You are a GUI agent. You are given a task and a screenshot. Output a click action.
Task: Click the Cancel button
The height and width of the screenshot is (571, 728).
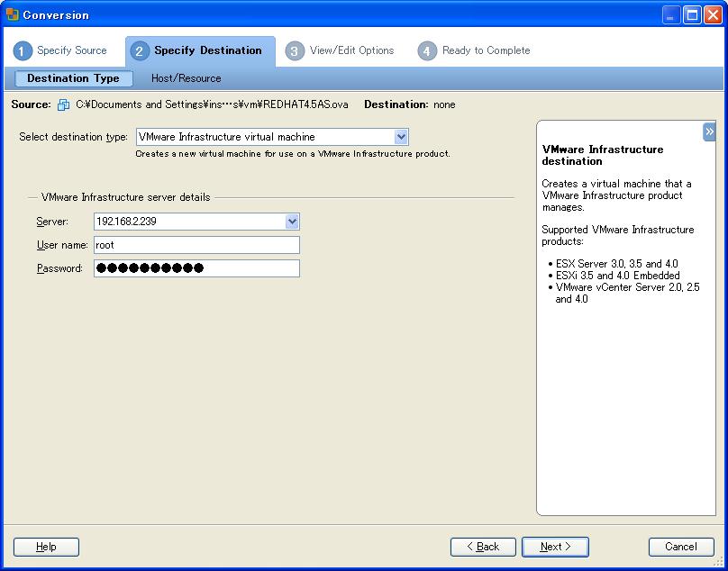point(681,547)
